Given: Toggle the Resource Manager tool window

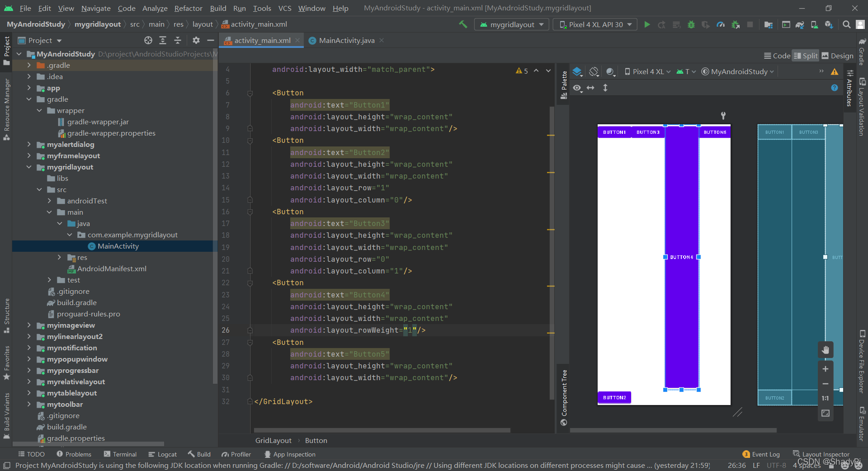Looking at the screenshot, I should (x=6, y=110).
